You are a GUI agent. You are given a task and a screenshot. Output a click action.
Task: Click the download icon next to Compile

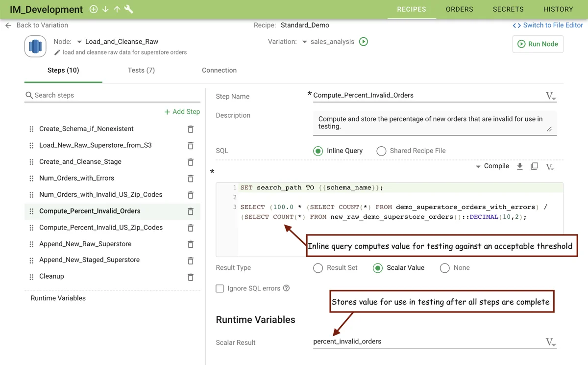click(x=520, y=166)
